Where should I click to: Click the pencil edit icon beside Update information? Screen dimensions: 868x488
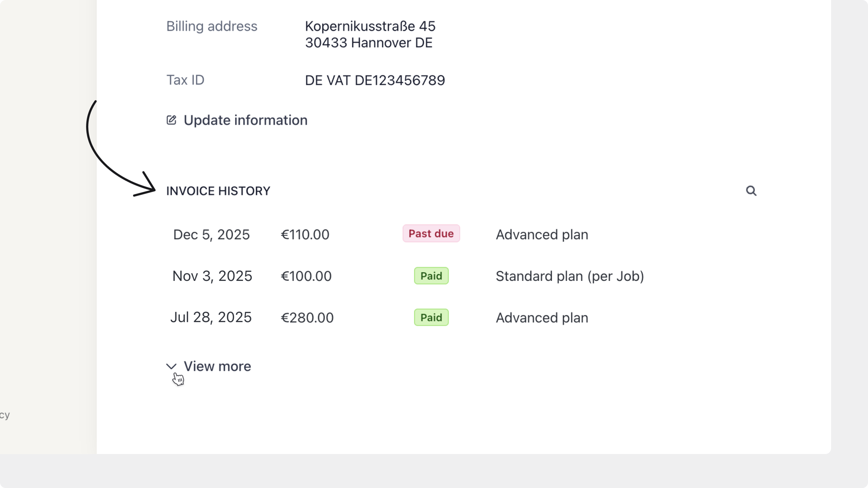tap(171, 120)
